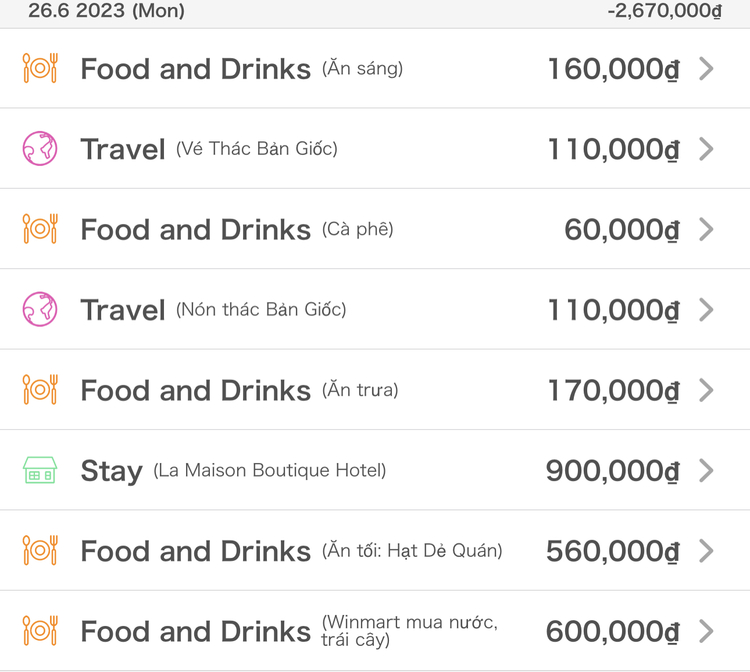Open chevron for the 60,000đ coffee entry
Viewport: 750px width, 672px height.
[706, 229]
